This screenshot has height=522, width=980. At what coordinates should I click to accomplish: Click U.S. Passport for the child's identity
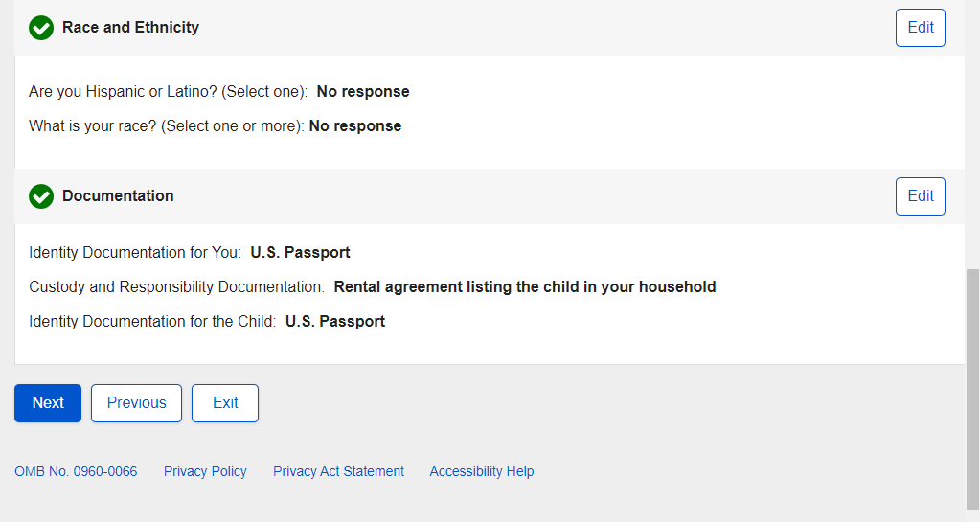335,322
